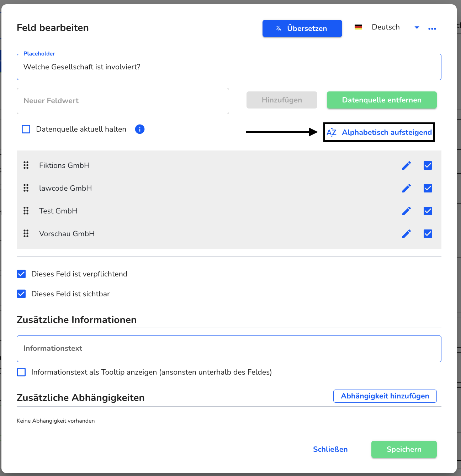Grab drag handle of Vorschau GmbH
The height and width of the screenshot is (476, 461).
pos(26,233)
